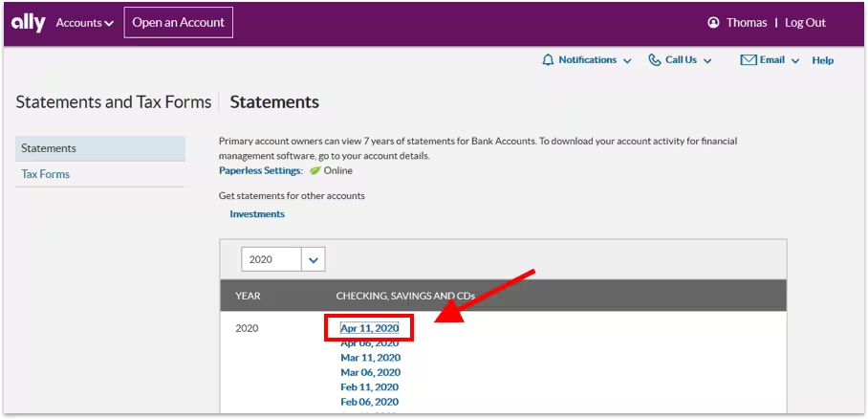Open the Investments statements link
The height and width of the screenshot is (419, 868).
tap(257, 214)
